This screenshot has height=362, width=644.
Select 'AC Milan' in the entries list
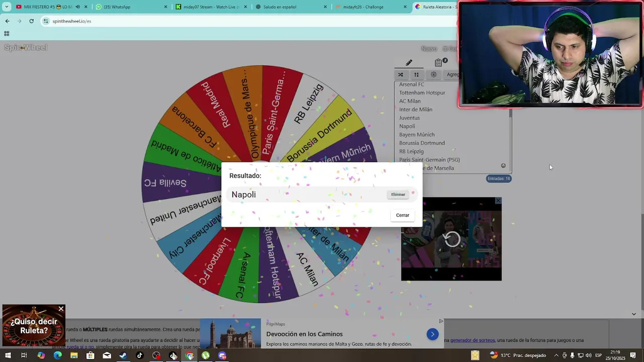tap(410, 101)
